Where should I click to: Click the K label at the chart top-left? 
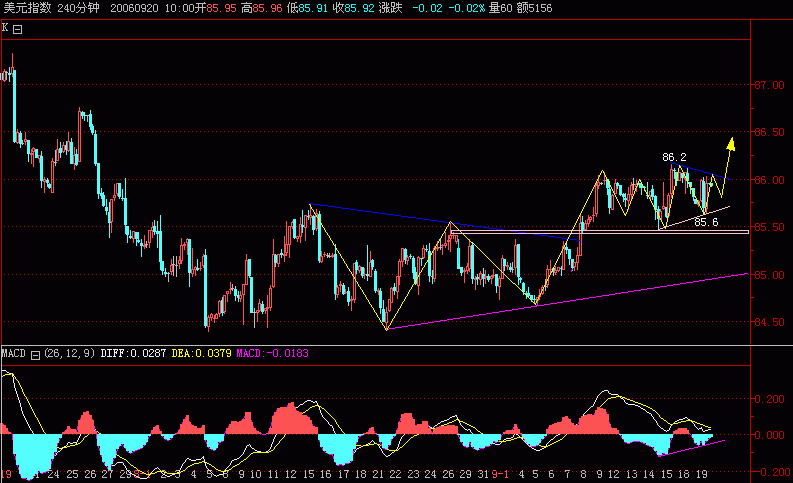(5, 28)
